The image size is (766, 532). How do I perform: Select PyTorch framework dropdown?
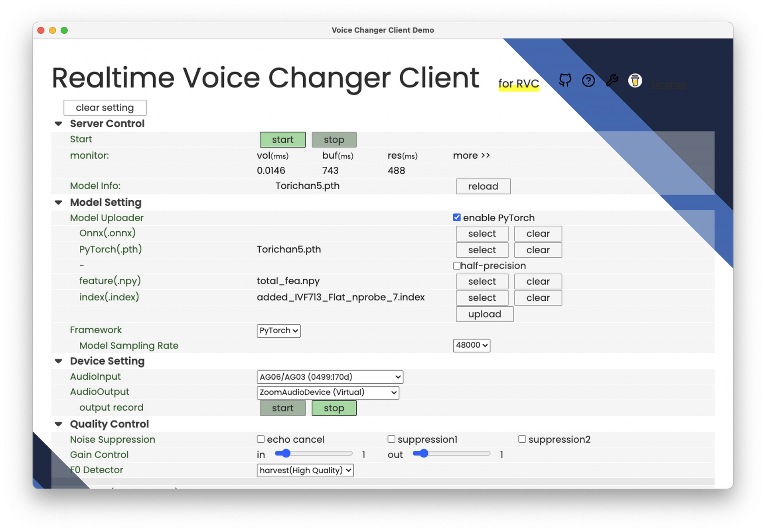(278, 331)
